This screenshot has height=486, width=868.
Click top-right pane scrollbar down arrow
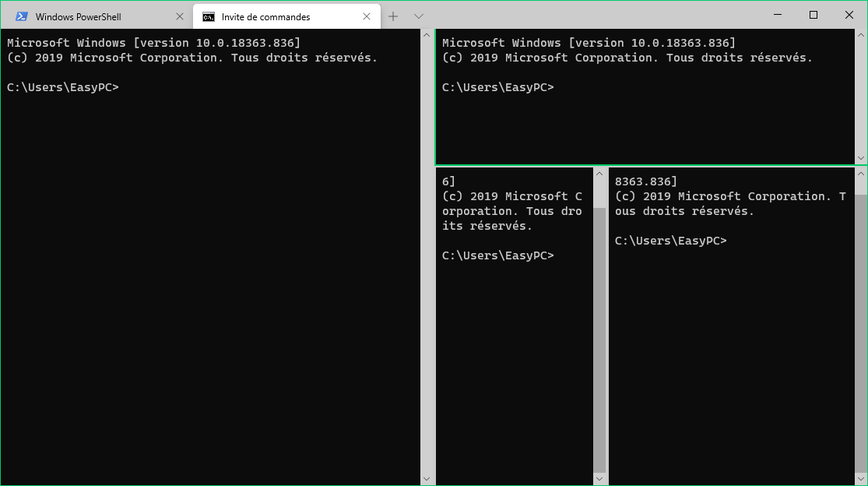coord(861,158)
